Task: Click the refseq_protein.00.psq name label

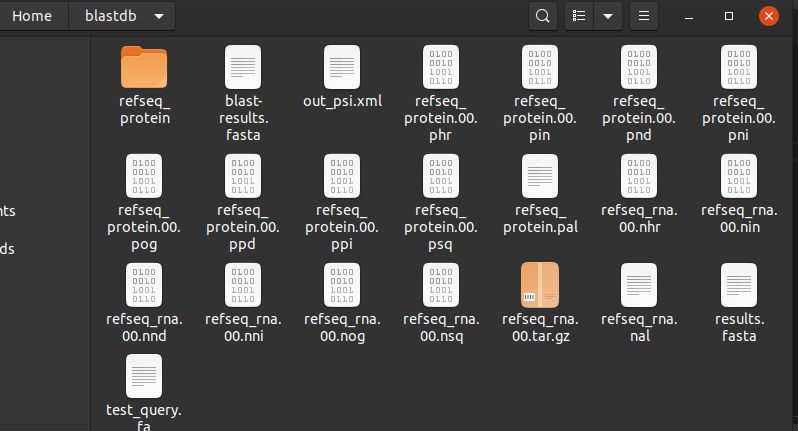Action: click(441, 227)
